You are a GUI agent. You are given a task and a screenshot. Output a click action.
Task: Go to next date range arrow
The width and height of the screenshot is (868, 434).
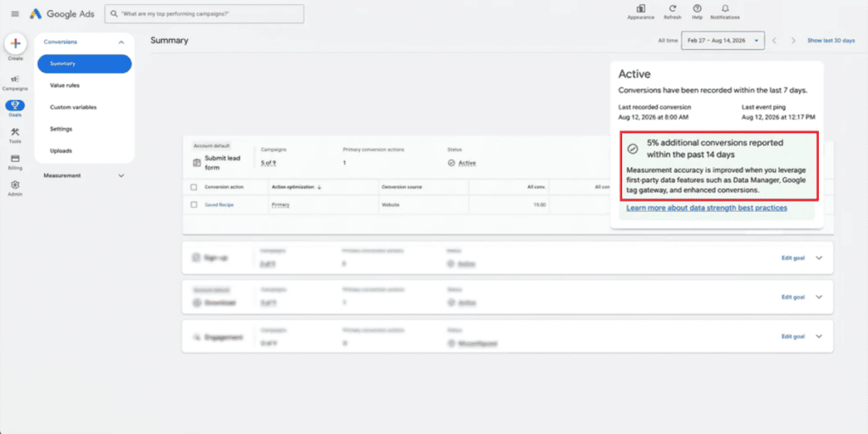point(793,41)
